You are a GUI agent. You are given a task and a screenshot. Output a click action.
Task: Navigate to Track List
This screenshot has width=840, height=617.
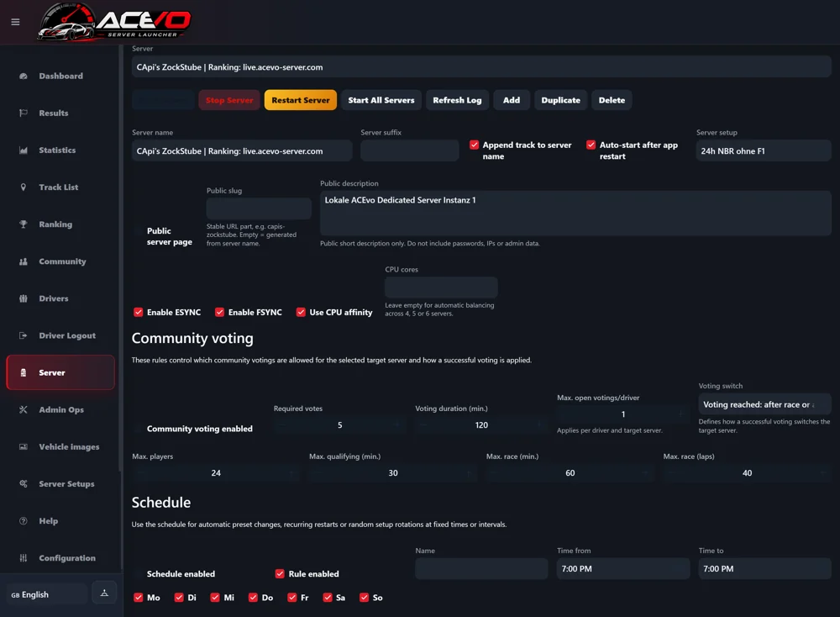click(x=60, y=187)
